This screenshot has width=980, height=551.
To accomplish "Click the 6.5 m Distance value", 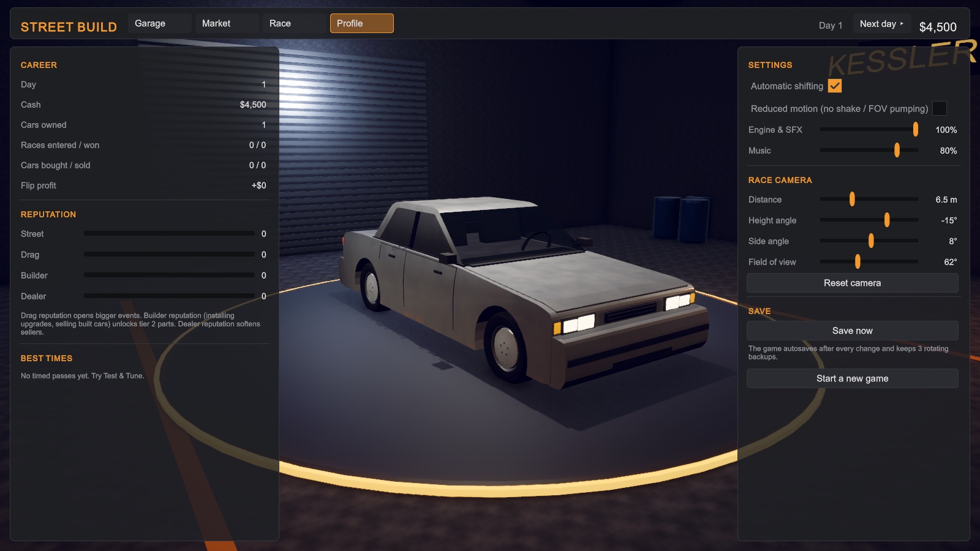I will (946, 200).
